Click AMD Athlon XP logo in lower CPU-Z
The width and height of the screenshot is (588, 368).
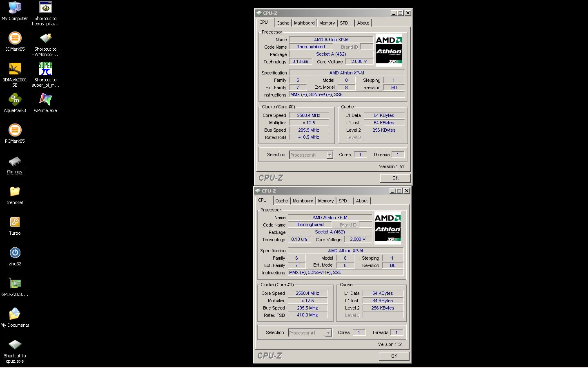388,228
